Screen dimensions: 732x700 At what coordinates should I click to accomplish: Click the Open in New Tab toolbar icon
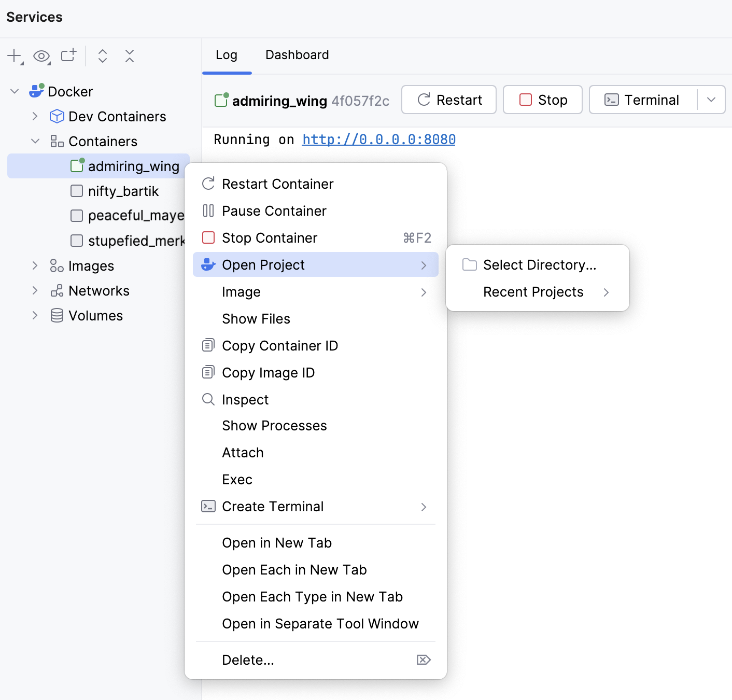pos(68,55)
